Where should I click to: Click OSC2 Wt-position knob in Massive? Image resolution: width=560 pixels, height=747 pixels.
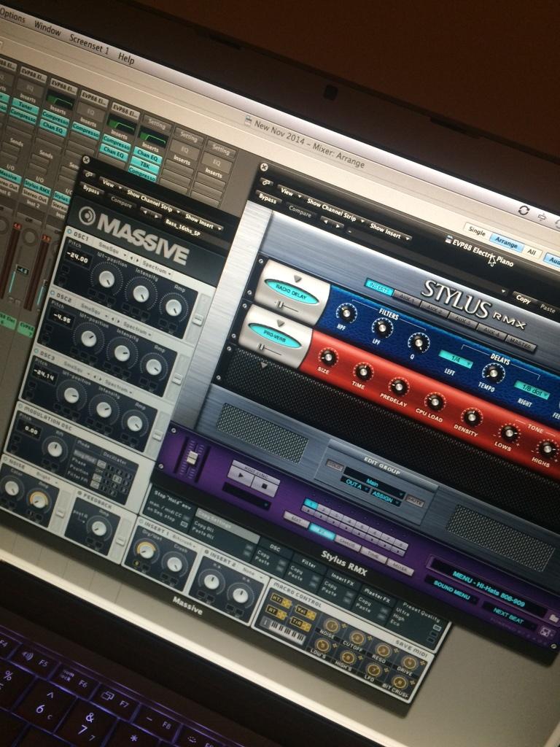pos(88,338)
